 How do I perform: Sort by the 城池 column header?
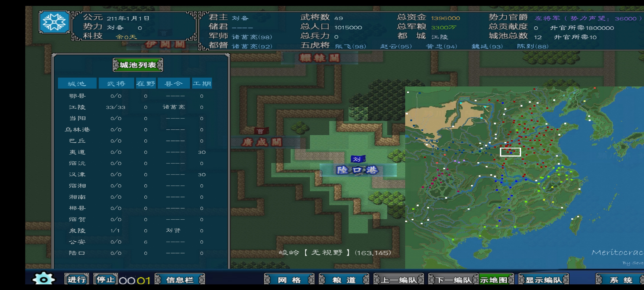pyautogui.click(x=77, y=83)
